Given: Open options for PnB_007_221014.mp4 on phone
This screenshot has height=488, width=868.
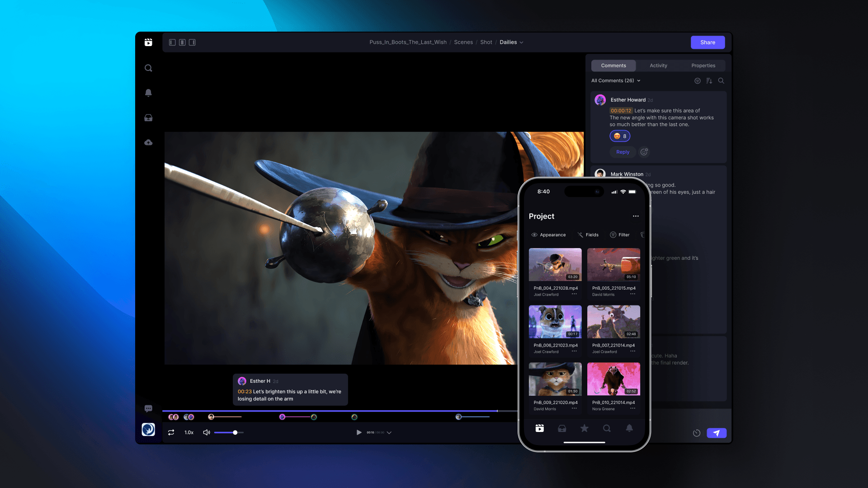Looking at the screenshot, I should [x=632, y=351].
